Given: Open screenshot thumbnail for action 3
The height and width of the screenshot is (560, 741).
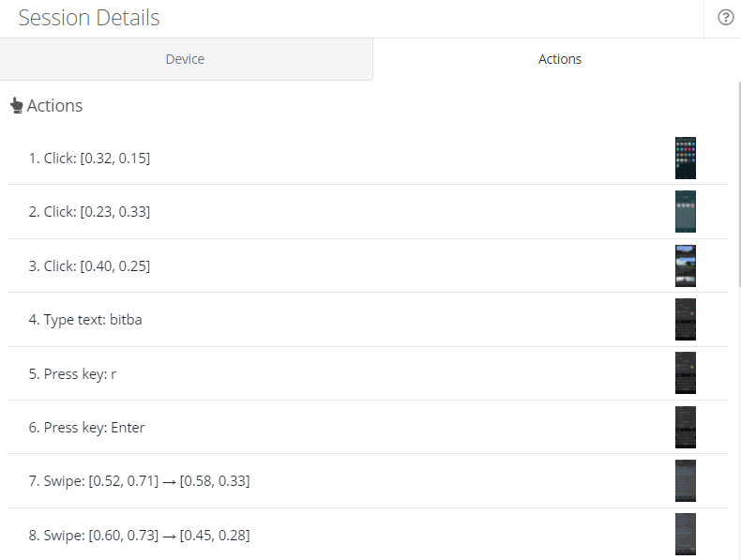Looking at the screenshot, I should point(686,265).
